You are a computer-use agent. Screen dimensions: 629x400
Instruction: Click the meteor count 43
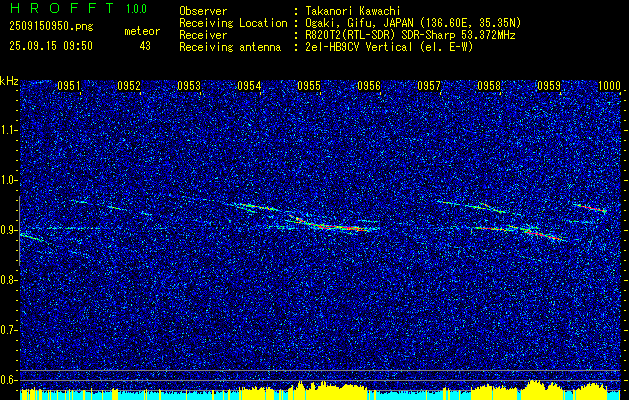[x=145, y=46]
